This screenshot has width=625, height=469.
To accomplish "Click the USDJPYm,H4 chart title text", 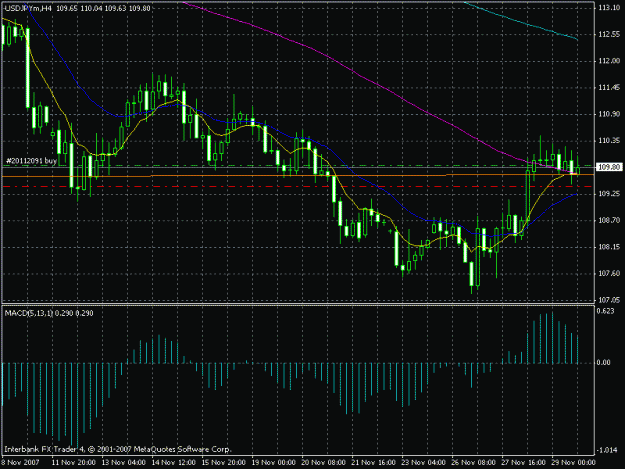I will (x=28, y=8).
